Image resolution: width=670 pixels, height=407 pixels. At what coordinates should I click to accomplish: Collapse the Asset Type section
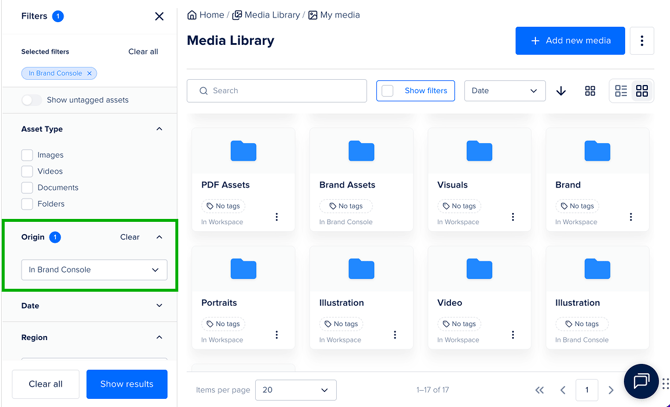159,129
